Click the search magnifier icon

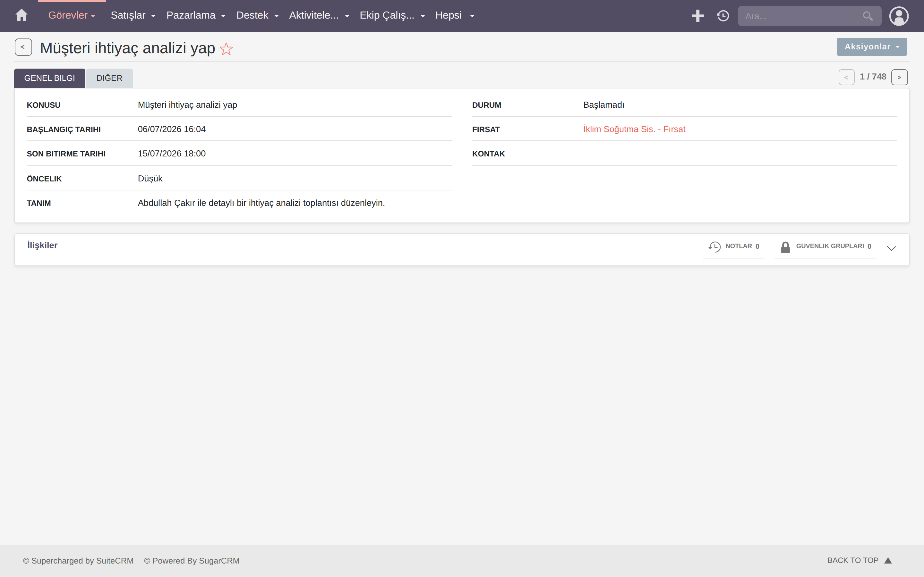pos(868,16)
